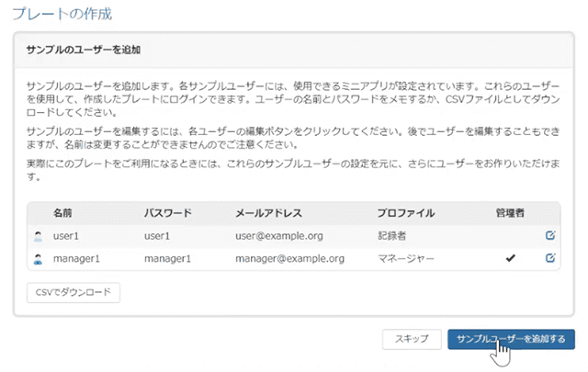Select the name cell manager1
Viewport: 588px width, 372px height.
76,258
